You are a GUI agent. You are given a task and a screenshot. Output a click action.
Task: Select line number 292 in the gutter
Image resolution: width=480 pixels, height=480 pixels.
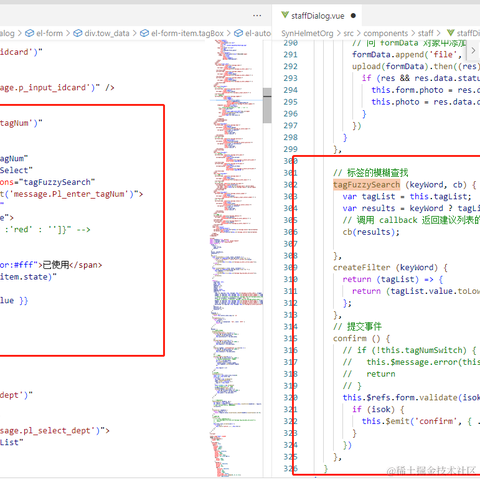[x=290, y=66]
